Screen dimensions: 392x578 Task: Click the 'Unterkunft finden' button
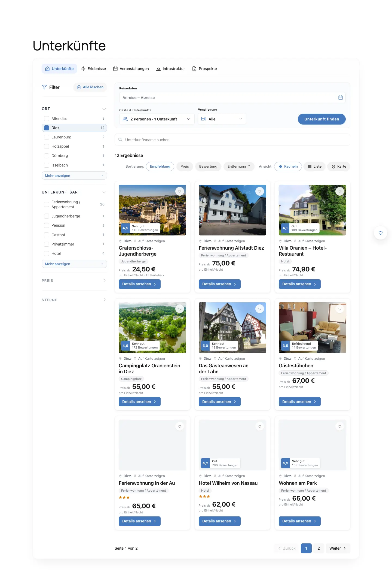(321, 119)
